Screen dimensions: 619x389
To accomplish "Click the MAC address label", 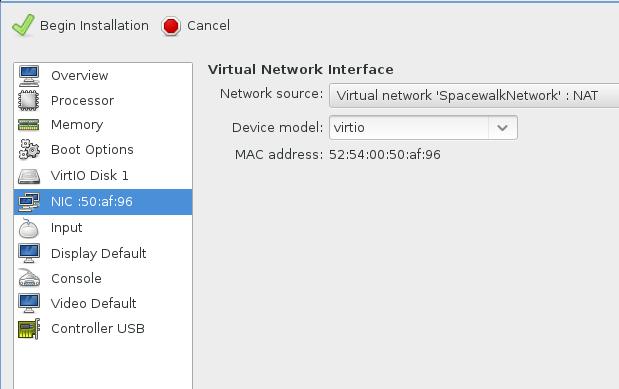I will click(279, 154).
